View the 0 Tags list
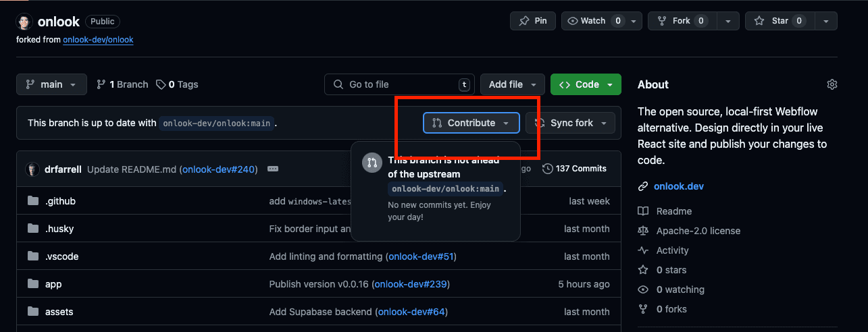 (177, 84)
